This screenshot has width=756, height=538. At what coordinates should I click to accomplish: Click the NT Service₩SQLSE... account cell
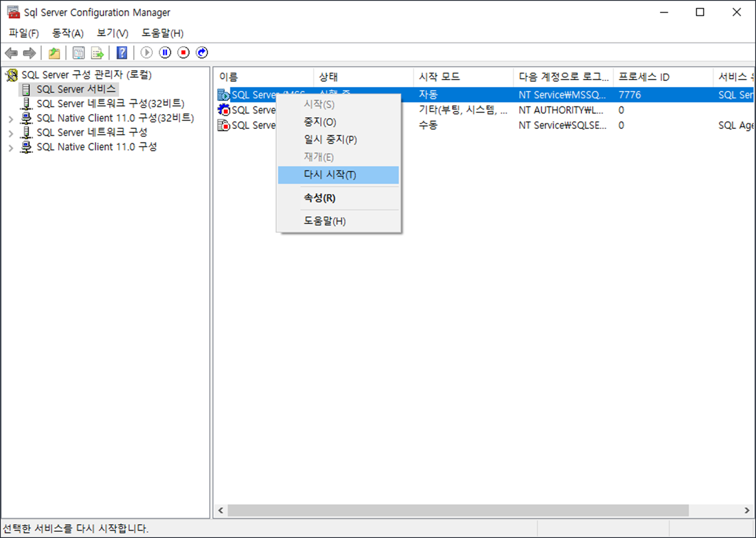[x=563, y=125]
